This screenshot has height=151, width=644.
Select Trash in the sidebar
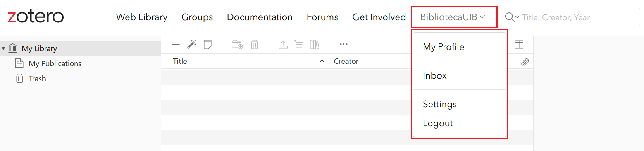click(x=80, y=79)
